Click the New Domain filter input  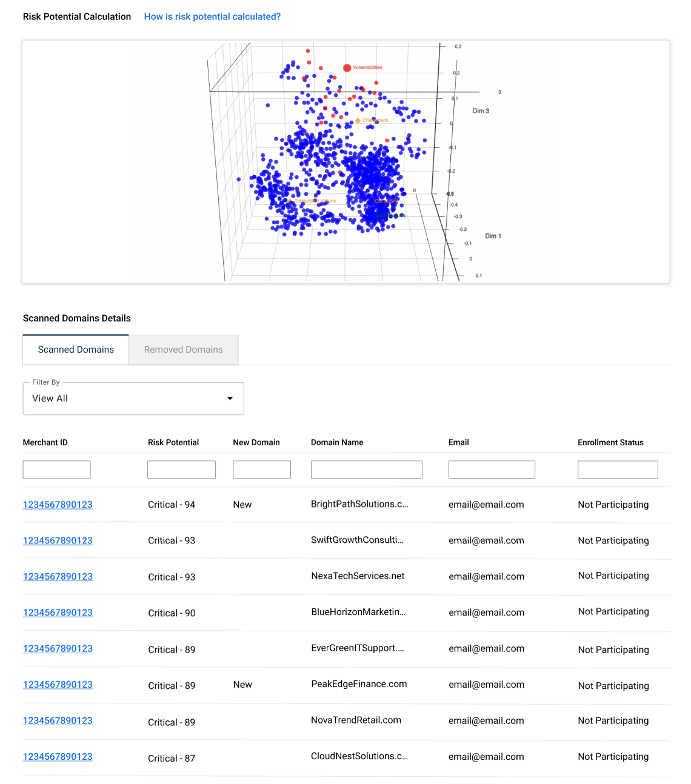point(262,470)
